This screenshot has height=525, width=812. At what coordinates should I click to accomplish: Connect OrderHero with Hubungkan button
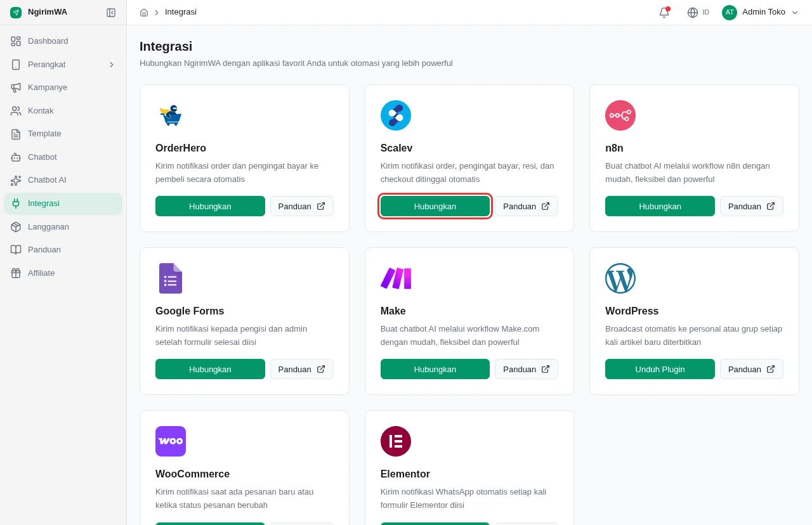210,206
